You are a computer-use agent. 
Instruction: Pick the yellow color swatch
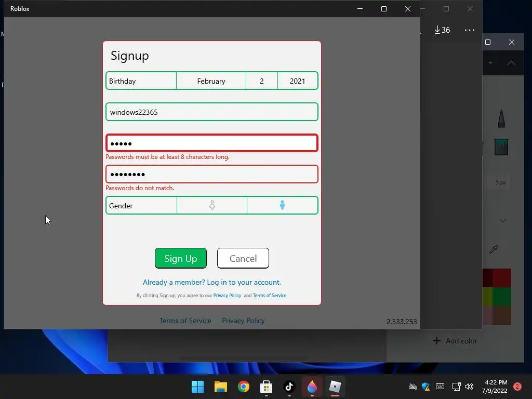(x=487, y=297)
